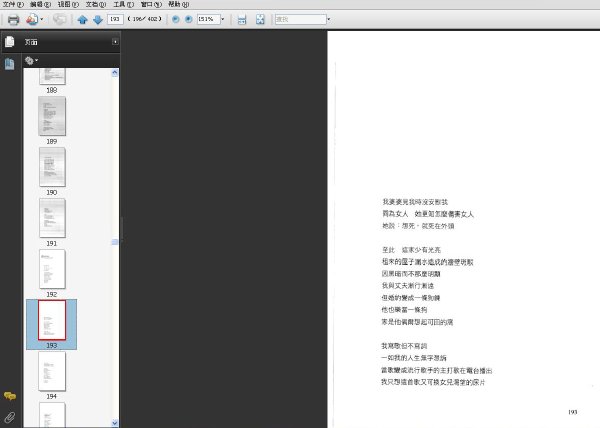Open the 窗口 (Window) menu
The width and height of the screenshot is (600, 428).
(x=151, y=4)
